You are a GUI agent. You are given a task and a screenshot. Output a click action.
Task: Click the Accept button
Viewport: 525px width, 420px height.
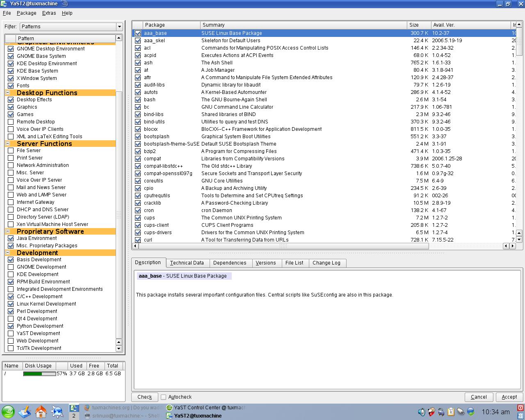pos(509,397)
